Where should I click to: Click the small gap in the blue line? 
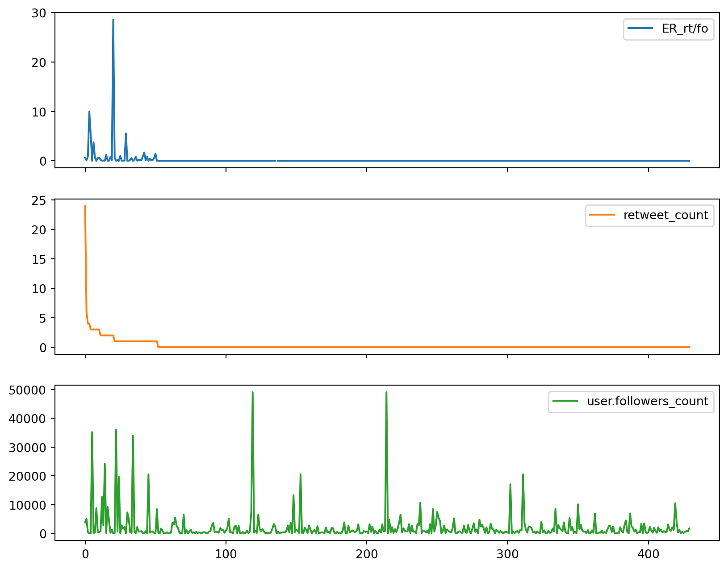click(x=276, y=161)
